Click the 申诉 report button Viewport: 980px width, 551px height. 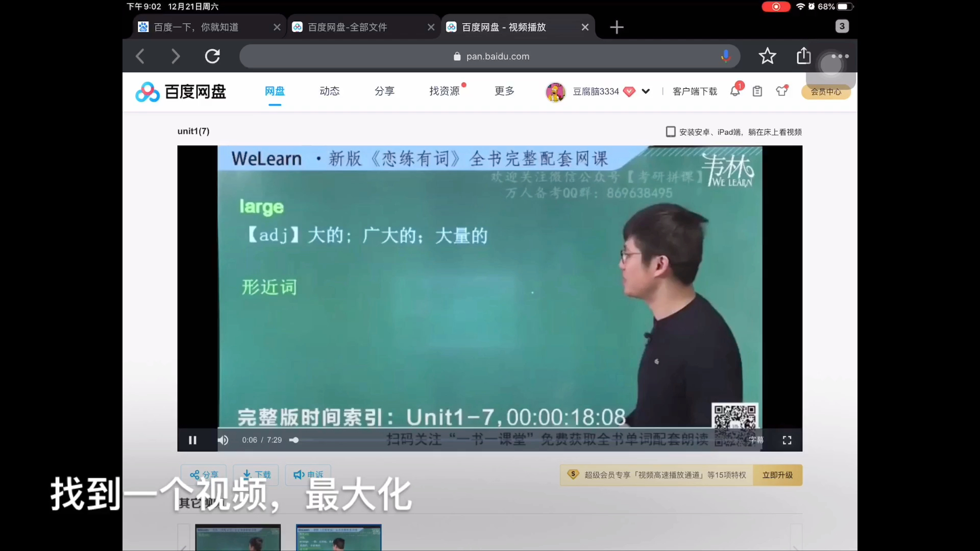click(x=308, y=474)
